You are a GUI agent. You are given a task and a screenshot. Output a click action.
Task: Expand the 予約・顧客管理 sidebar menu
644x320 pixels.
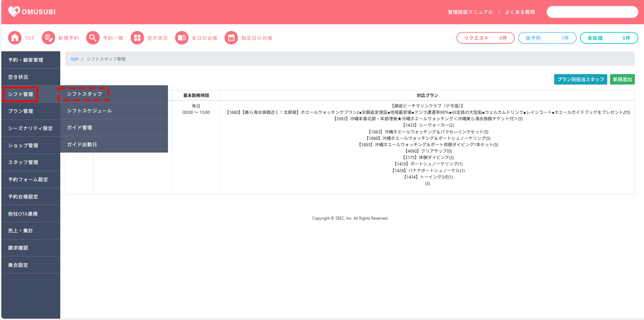pos(26,60)
